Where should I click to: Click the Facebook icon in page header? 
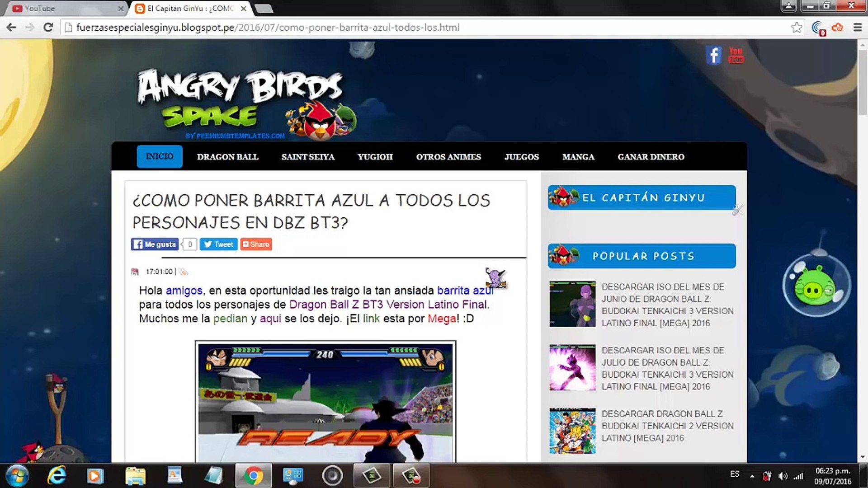click(713, 55)
